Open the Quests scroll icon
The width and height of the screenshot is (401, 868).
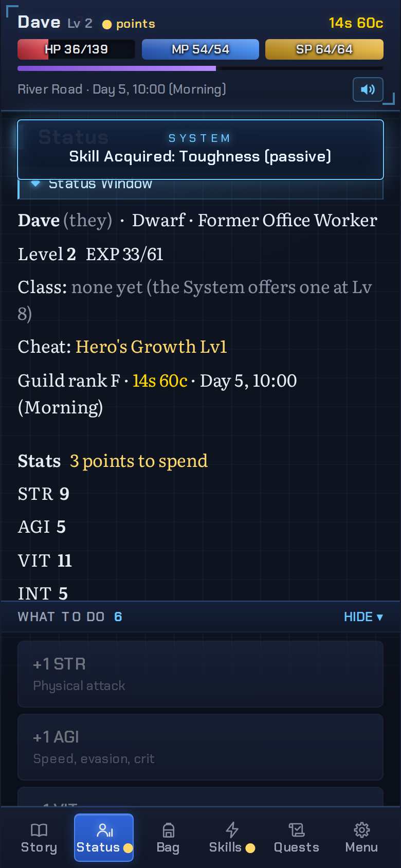click(x=297, y=830)
